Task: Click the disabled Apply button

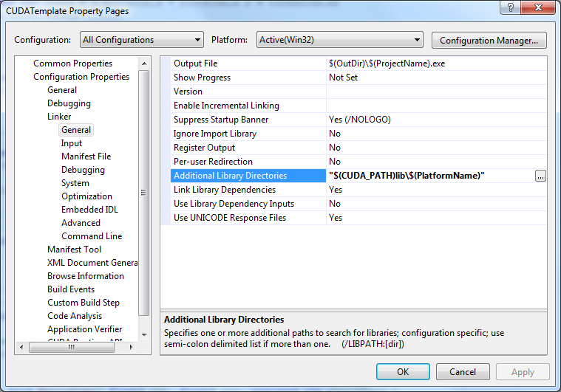Action: (523, 372)
